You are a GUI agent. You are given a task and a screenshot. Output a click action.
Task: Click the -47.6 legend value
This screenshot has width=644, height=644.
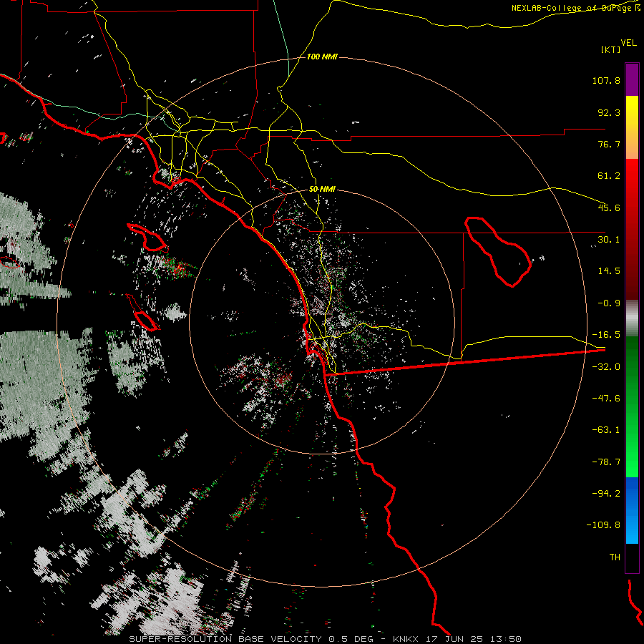click(x=606, y=399)
